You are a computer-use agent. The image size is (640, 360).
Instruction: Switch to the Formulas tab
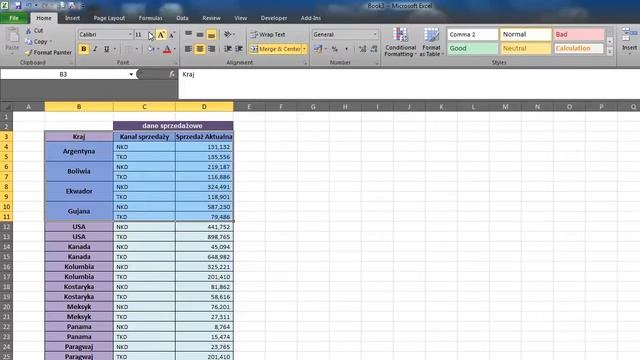pos(150,18)
